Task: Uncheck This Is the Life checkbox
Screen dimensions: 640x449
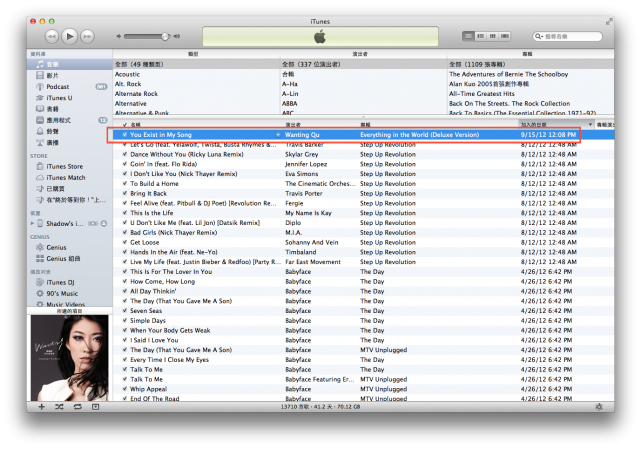Action: 125,213
